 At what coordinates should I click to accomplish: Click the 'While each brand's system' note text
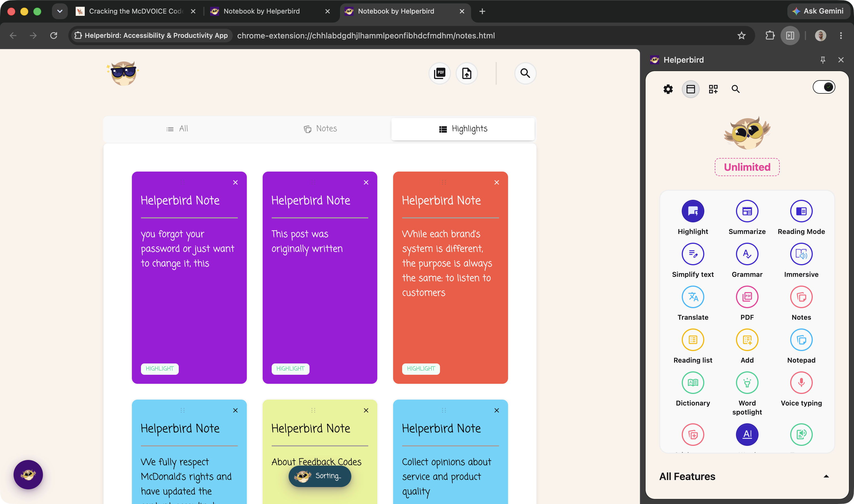point(447,263)
